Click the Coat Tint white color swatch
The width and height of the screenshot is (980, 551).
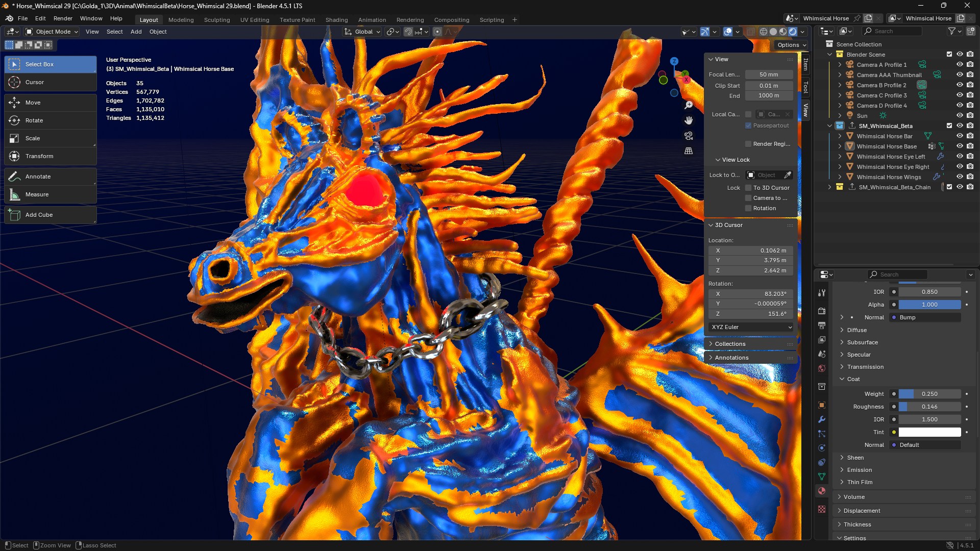click(x=929, y=432)
